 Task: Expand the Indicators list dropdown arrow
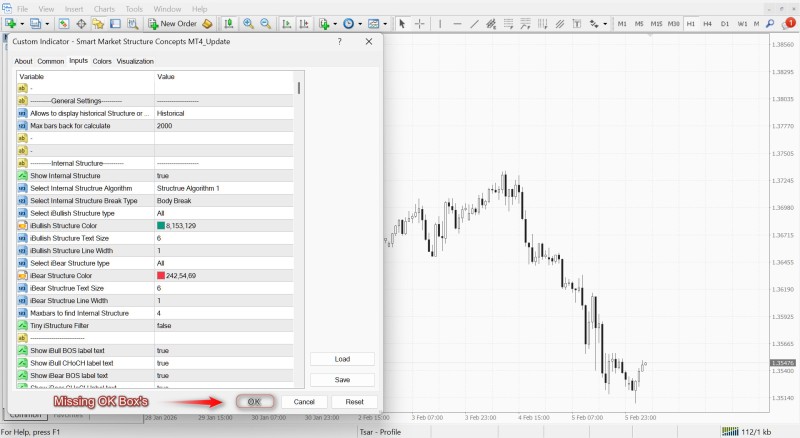point(335,23)
